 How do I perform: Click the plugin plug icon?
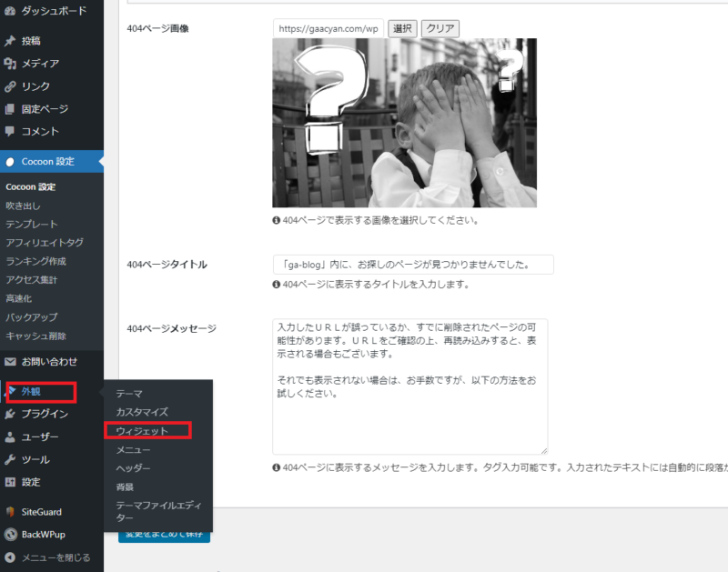tap(10, 415)
